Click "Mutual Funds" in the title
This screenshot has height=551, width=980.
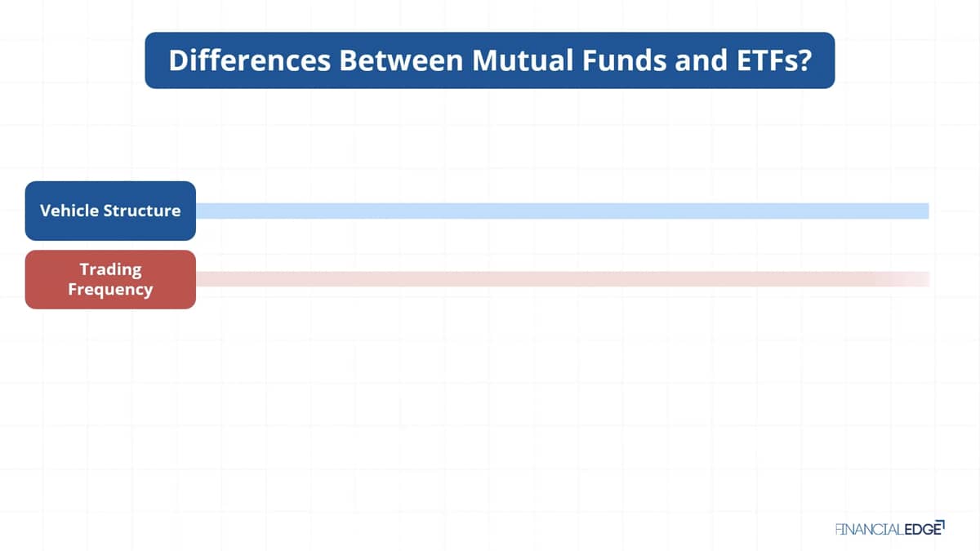click(564, 60)
